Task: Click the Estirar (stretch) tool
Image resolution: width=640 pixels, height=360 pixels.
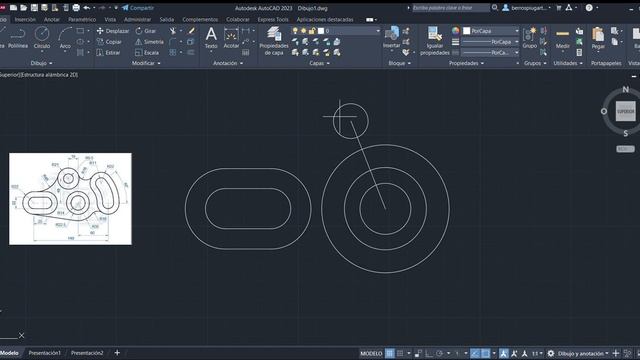Action: click(109, 53)
